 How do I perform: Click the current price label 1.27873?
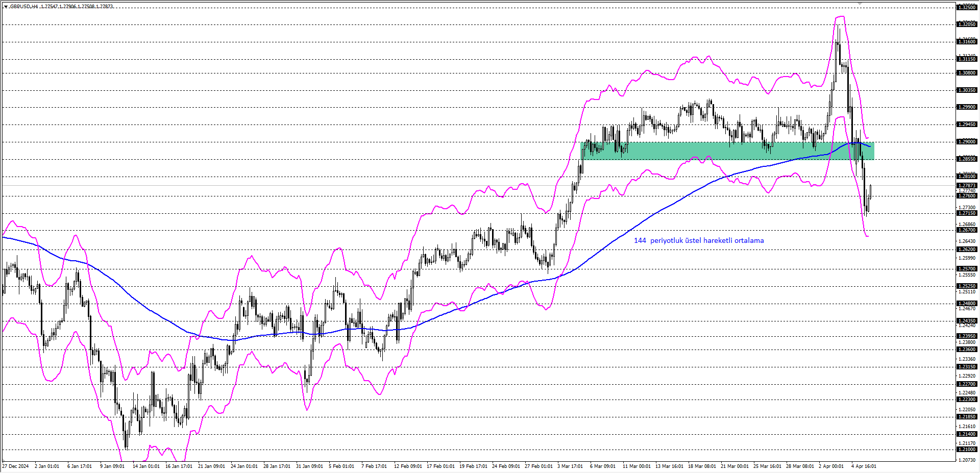pos(967,186)
